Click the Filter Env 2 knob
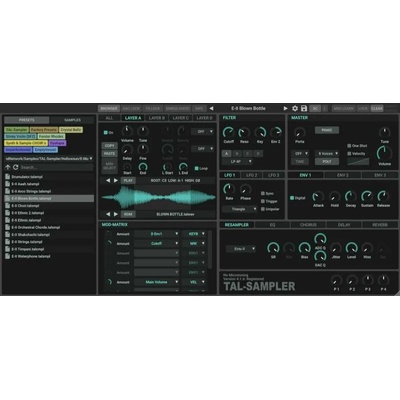400x400 pixels. [x=276, y=133]
